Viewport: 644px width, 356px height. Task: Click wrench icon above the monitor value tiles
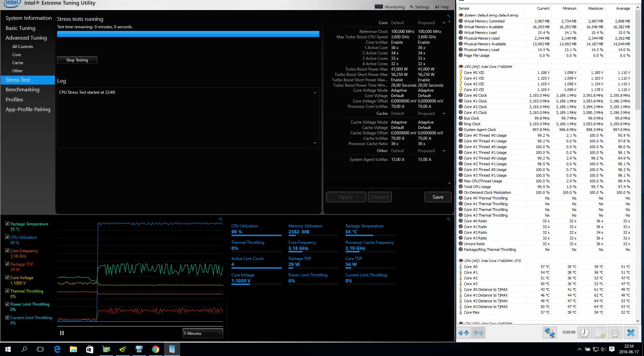[x=448, y=219]
